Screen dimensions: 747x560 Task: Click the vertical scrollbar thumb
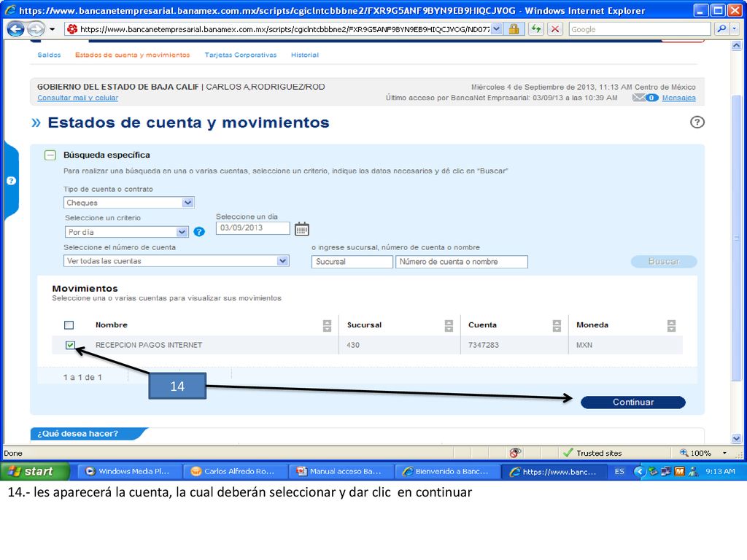click(736, 238)
